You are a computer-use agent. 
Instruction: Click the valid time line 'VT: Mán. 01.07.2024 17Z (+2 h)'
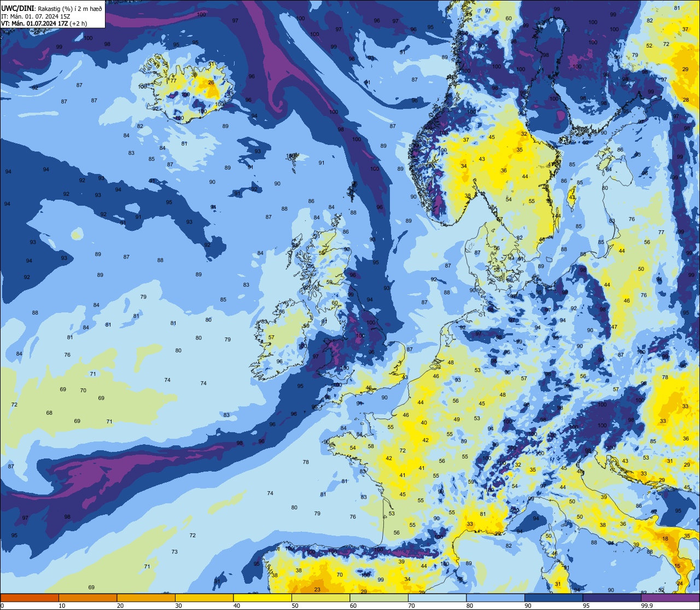pyautogui.click(x=44, y=24)
